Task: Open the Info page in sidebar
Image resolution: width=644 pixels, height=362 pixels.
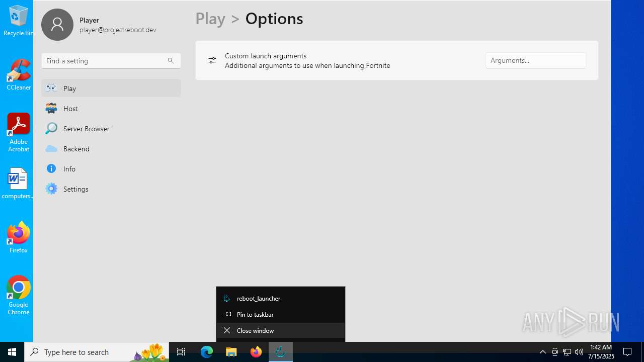Action: tap(111, 168)
